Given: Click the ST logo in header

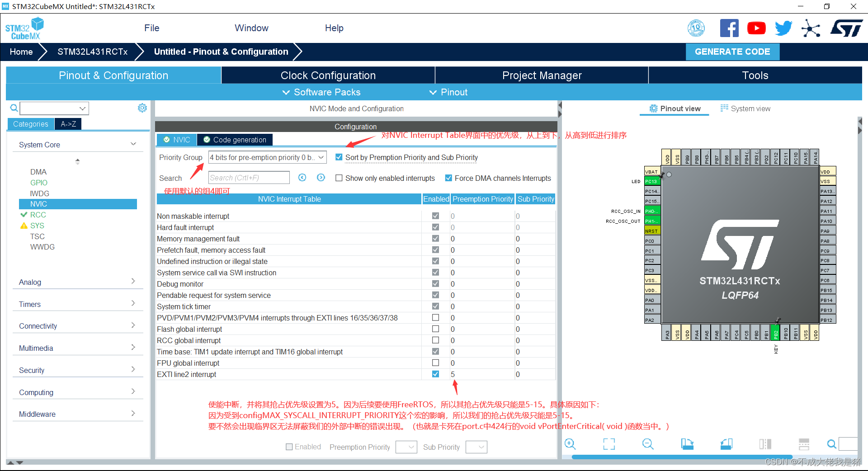Looking at the screenshot, I should tap(846, 28).
